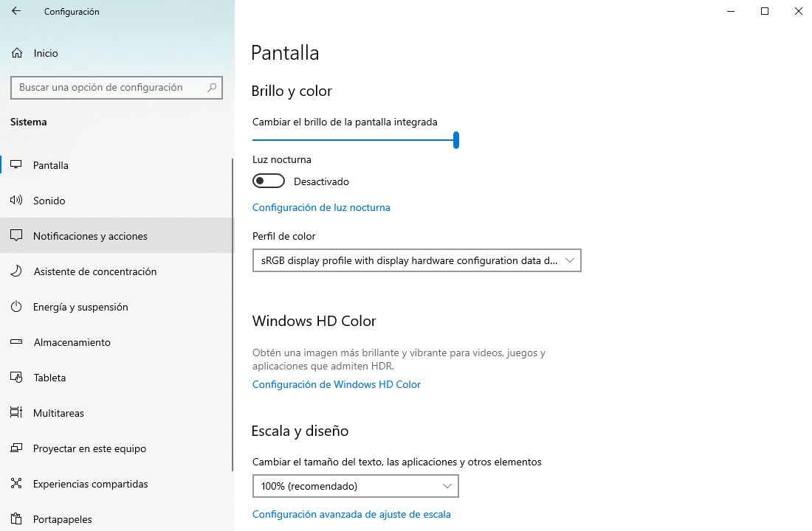Enable the Luz nocturna toggle
The height and width of the screenshot is (531, 812).
click(268, 181)
